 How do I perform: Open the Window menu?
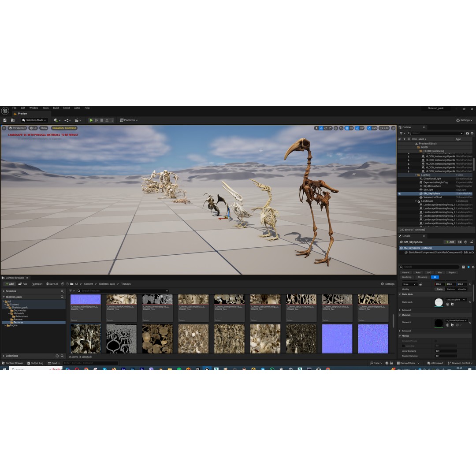click(33, 108)
